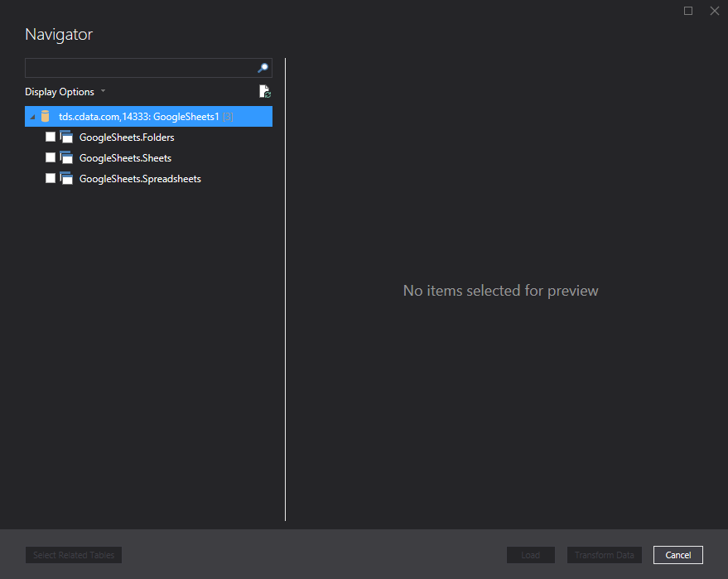Check the GoogleSheets.Sheets checkbox

pos(50,157)
